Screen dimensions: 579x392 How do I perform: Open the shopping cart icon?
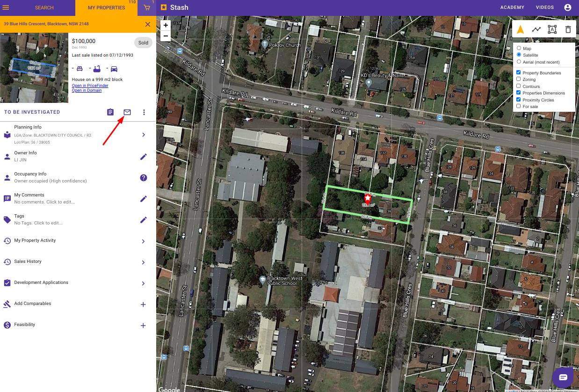[x=147, y=8]
